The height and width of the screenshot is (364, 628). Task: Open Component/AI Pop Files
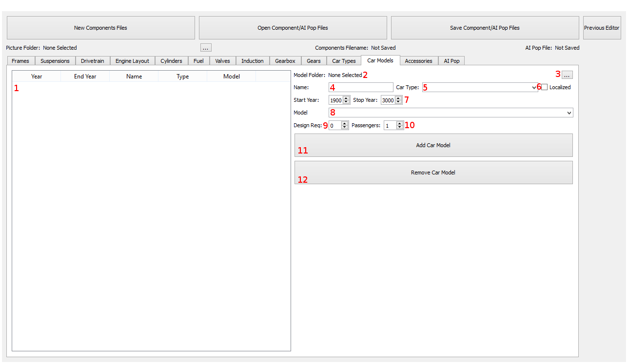click(293, 28)
